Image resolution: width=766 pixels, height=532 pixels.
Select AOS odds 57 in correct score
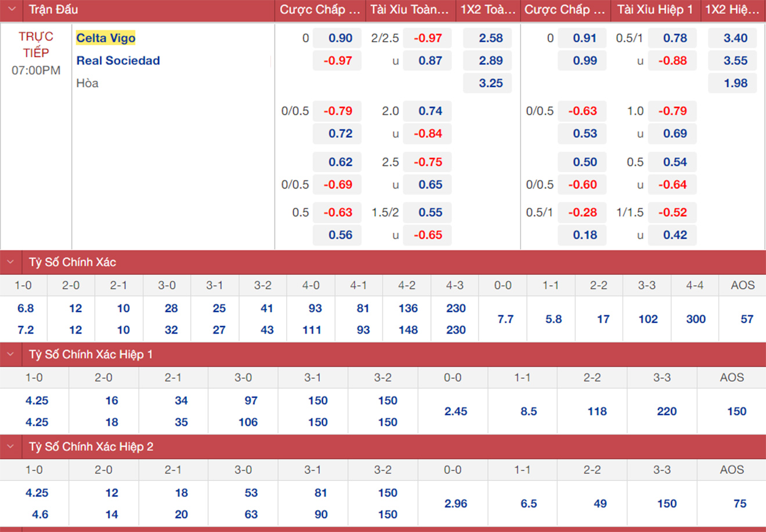[x=746, y=319]
